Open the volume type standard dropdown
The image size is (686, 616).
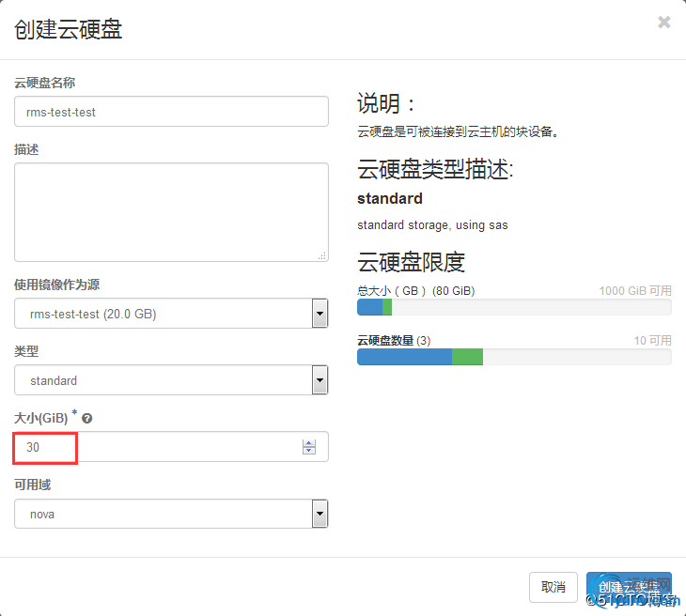pos(171,380)
